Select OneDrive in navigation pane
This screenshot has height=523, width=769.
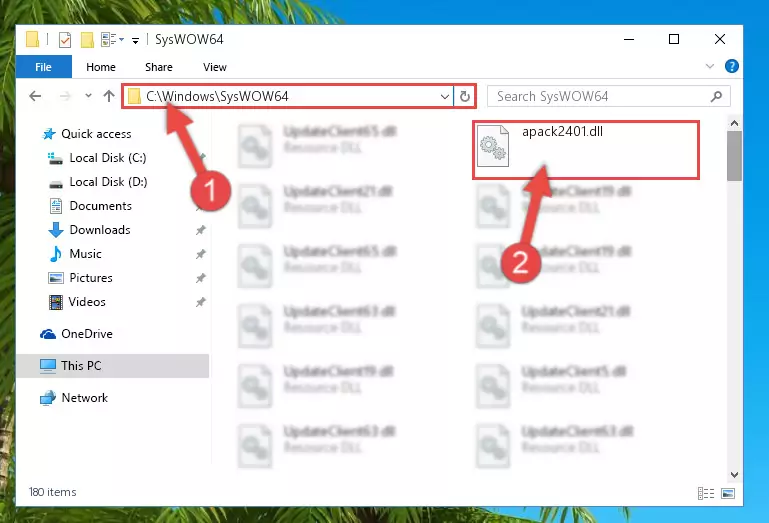tap(87, 334)
